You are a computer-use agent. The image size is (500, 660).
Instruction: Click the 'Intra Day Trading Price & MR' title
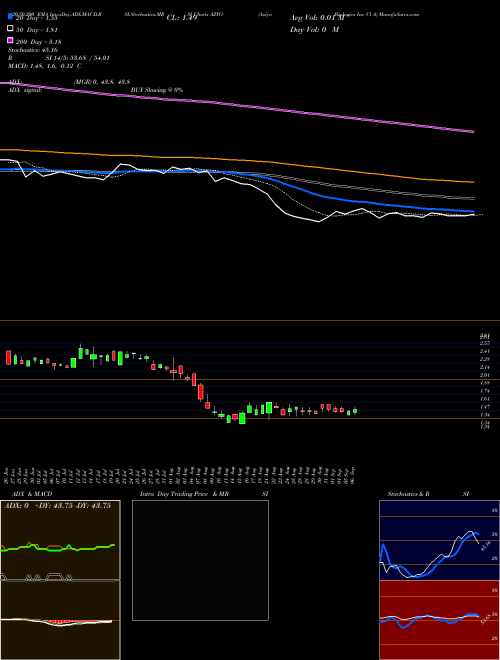click(x=184, y=494)
